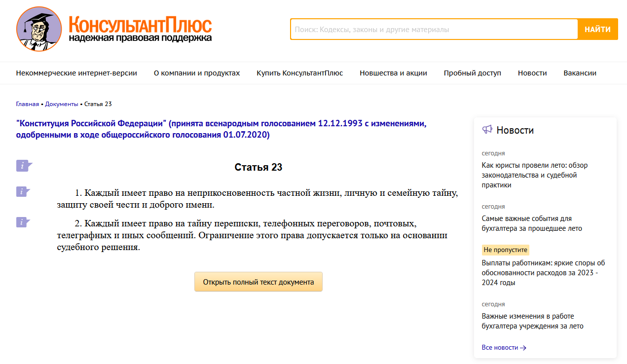Image resolution: width=627 pixels, height=364 pixels.
Task: Open Новшества и акции menu item
Action: [x=393, y=73]
